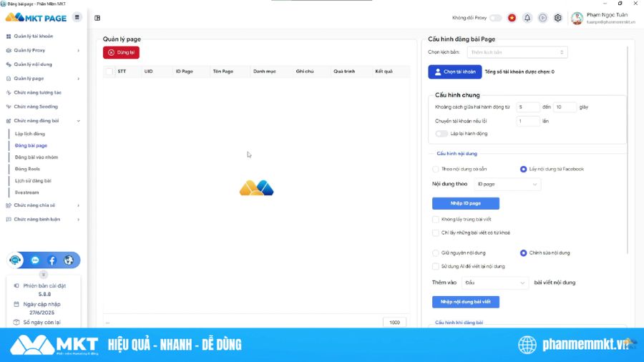The image size is (644, 362).
Task: Click the user avatar of Phạm Ngọc Tuấn
Action: [x=577, y=18]
